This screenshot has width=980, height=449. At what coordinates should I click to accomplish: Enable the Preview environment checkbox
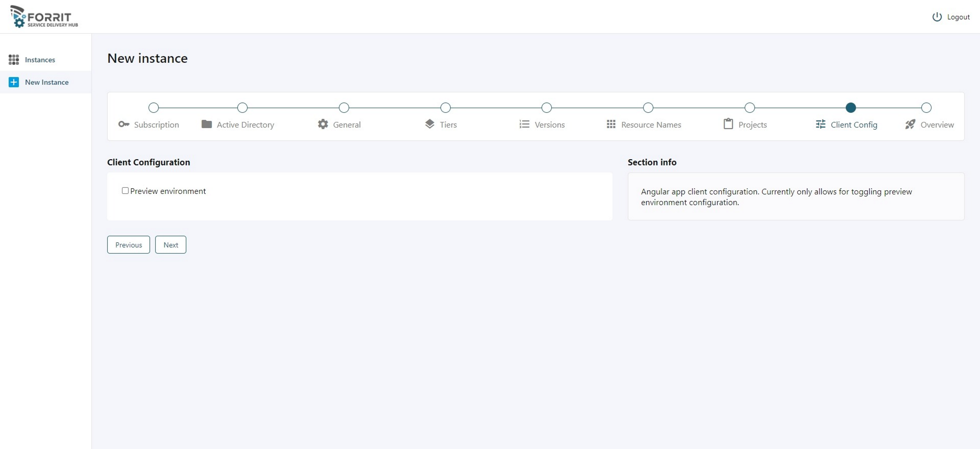[125, 191]
